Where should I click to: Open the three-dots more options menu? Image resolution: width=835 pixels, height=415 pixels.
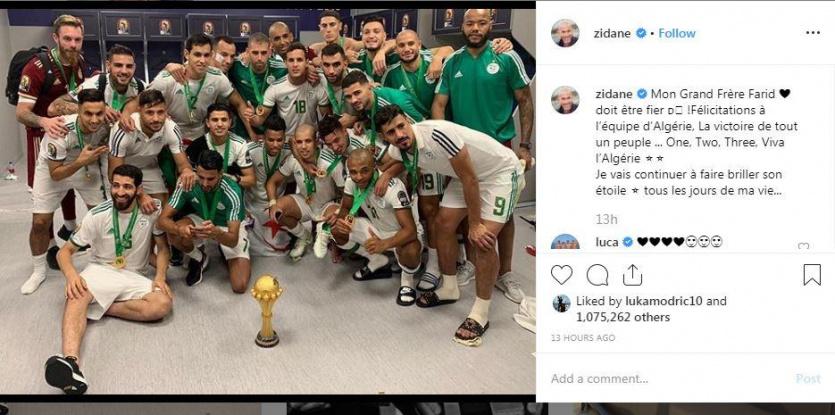point(813,33)
